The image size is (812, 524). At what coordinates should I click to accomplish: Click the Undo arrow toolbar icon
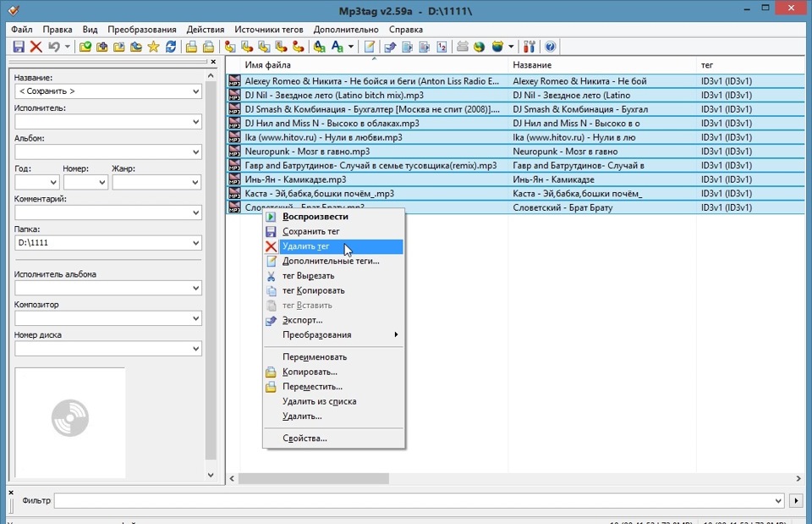point(54,47)
